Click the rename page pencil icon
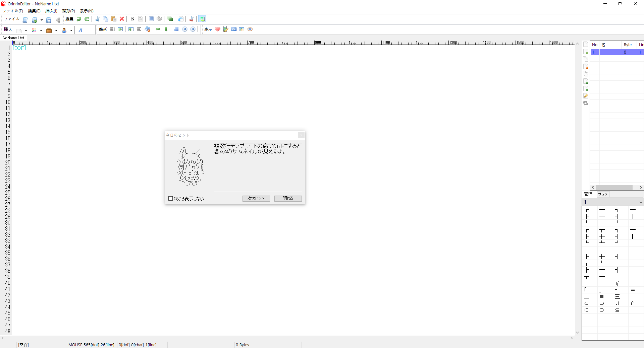The image size is (644, 348). point(586,96)
